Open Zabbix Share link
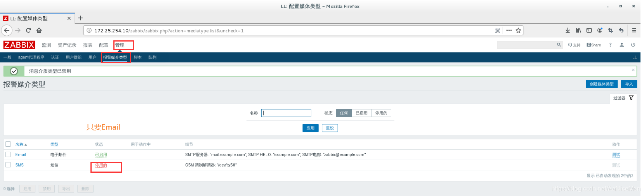Screen dimensions: 644x196 (594, 45)
